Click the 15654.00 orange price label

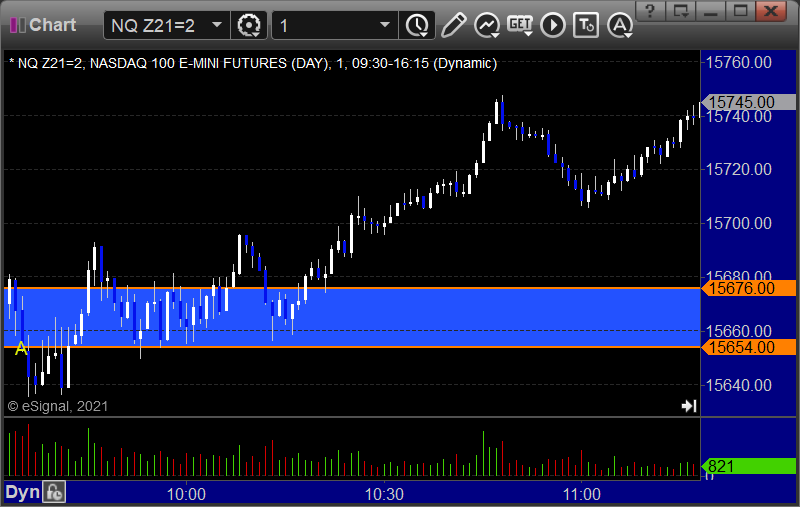748,347
